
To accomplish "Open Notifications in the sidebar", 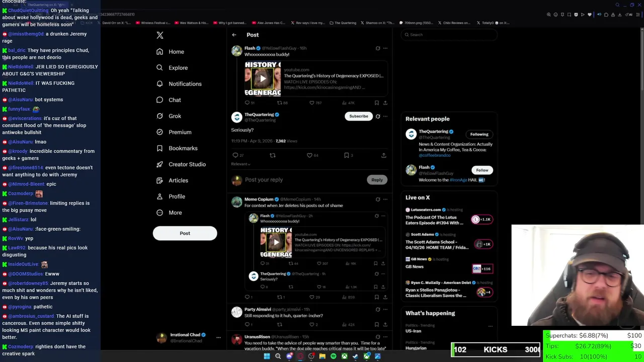I will pyautogui.click(x=179, y=84).
